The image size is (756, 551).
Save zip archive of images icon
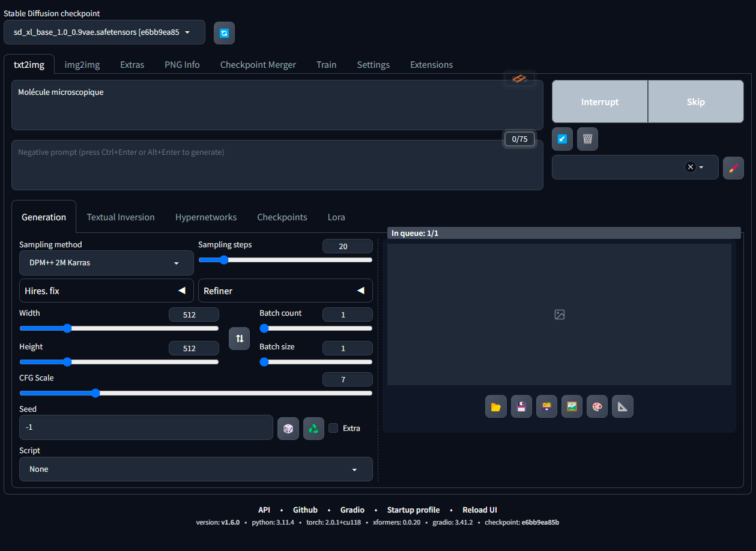point(546,406)
